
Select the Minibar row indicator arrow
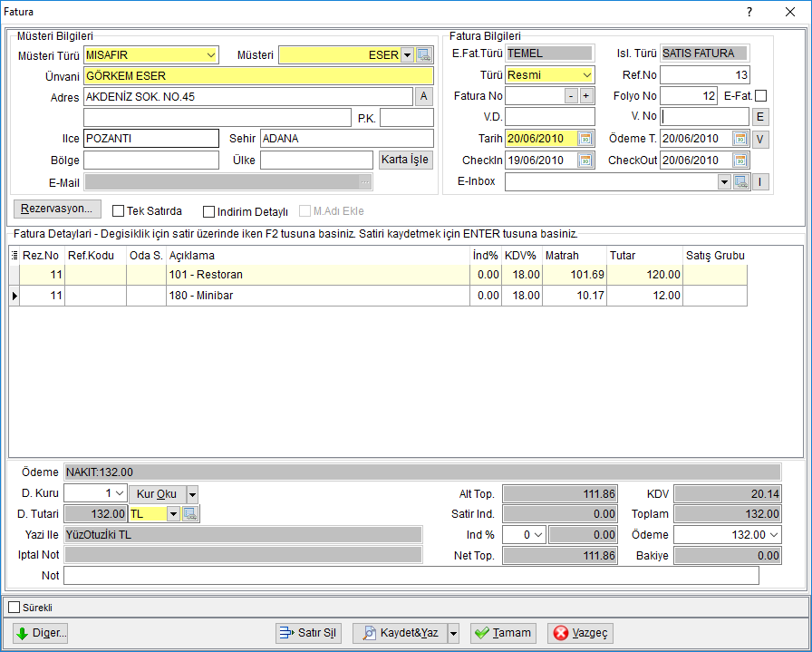[x=14, y=296]
